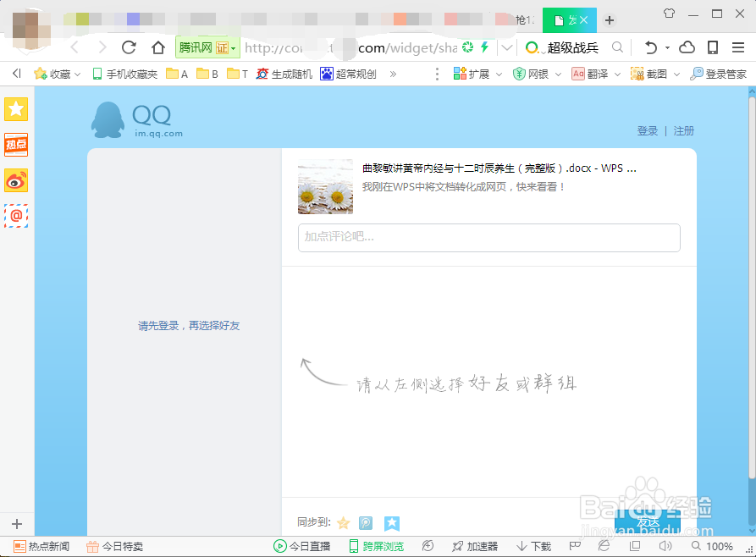Open bookmark folder B
The width and height of the screenshot is (756, 557).
(x=207, y=74)
